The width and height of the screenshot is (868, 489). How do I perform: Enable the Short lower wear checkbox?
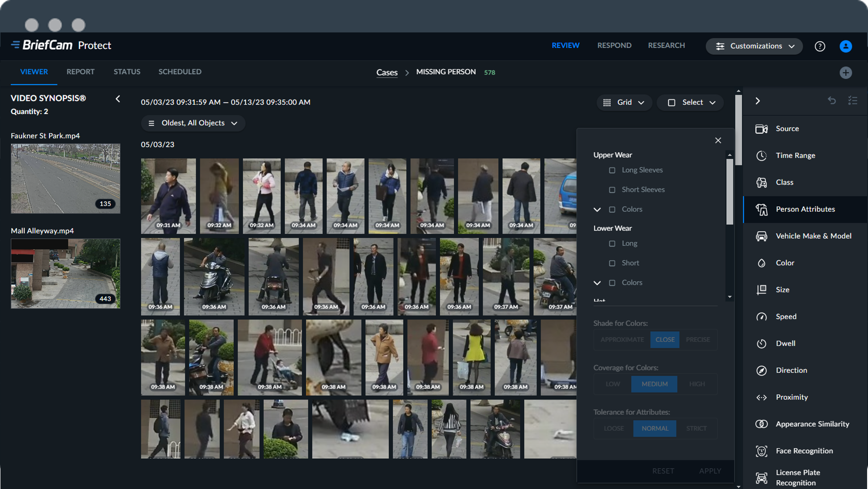pyautogui.click(x=612, y=263)
